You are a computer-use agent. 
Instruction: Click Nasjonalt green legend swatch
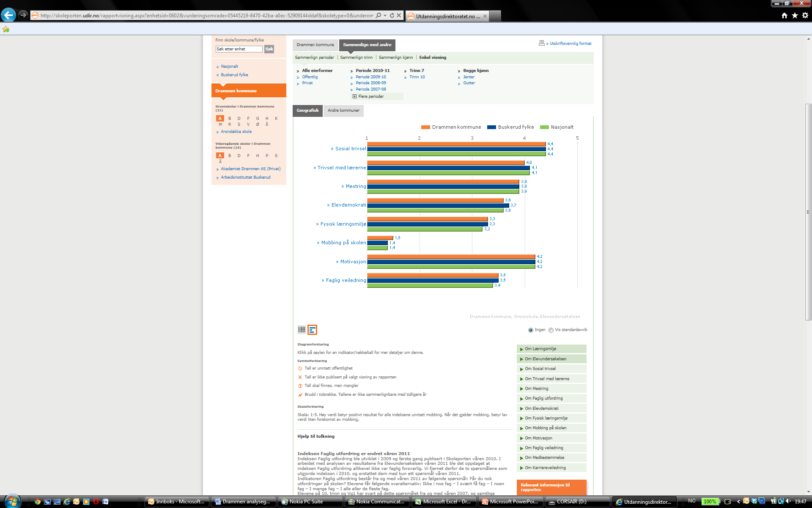[x=544, y=127]
